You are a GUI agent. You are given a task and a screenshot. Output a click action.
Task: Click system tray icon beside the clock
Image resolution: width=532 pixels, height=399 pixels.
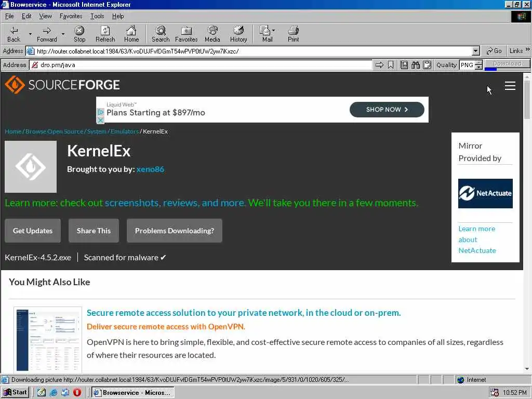(x=495, y=393)
